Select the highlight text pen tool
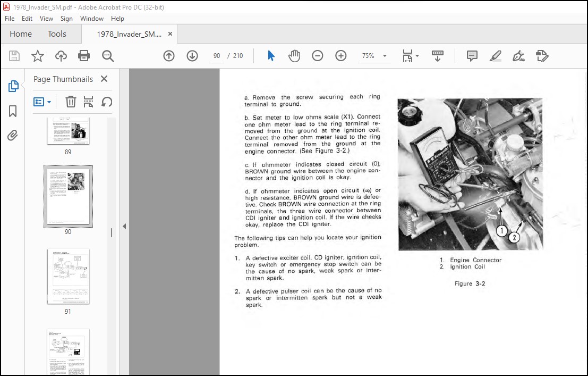Screen dimensions: 588x376 pyautogui.click(x=496, y=56)
